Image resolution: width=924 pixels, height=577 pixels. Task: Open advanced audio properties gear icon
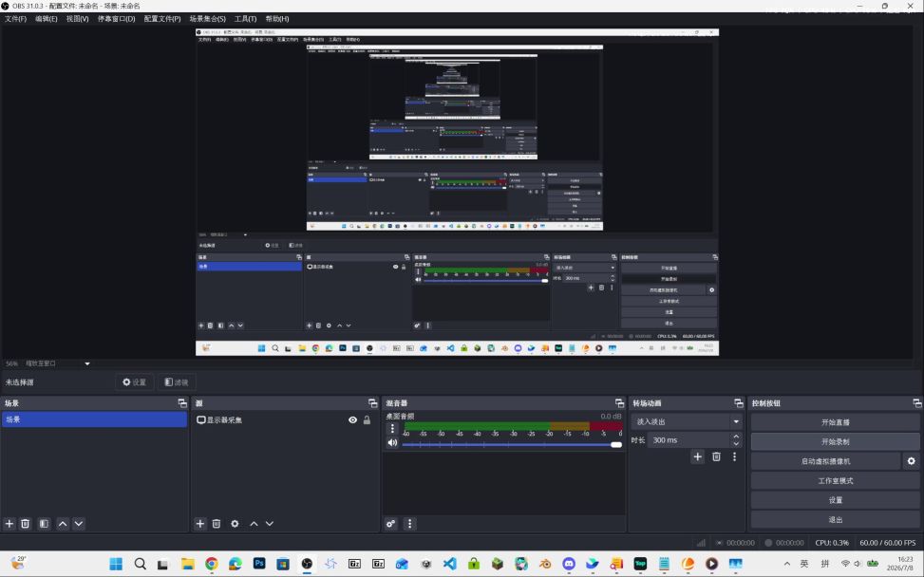click(390, 524)
